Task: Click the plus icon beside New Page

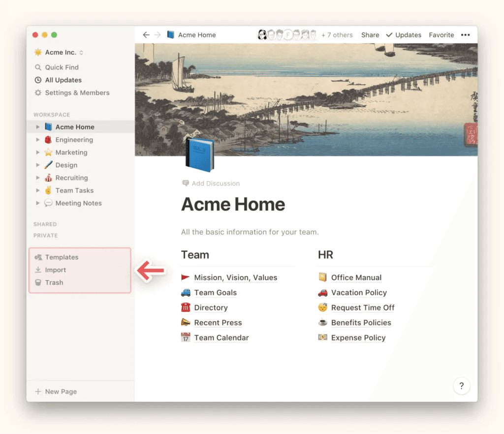Action: click(38, 391)
